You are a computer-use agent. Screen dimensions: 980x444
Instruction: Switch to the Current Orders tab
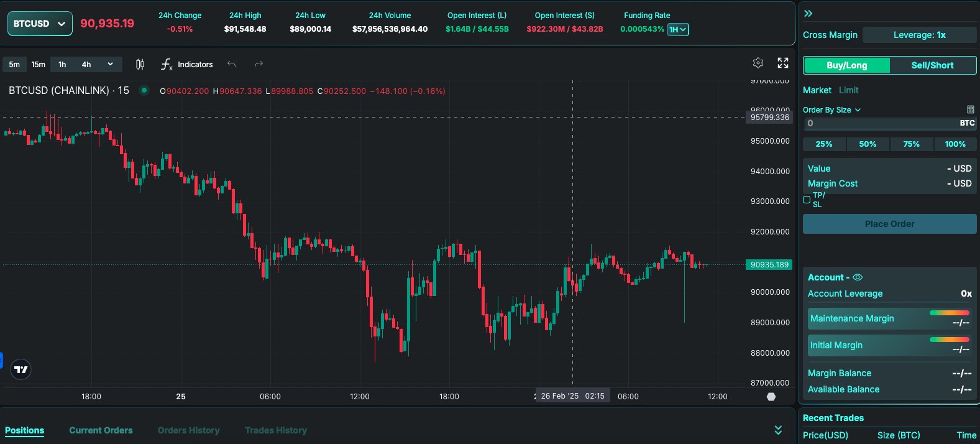[x=101, y=430]
